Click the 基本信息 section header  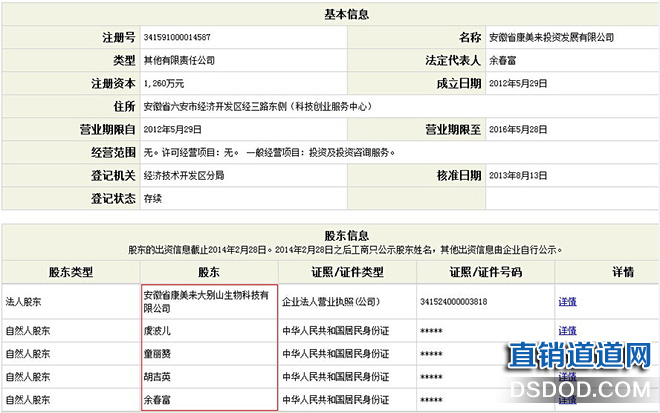pyautogui.click(x=346, y=14)
